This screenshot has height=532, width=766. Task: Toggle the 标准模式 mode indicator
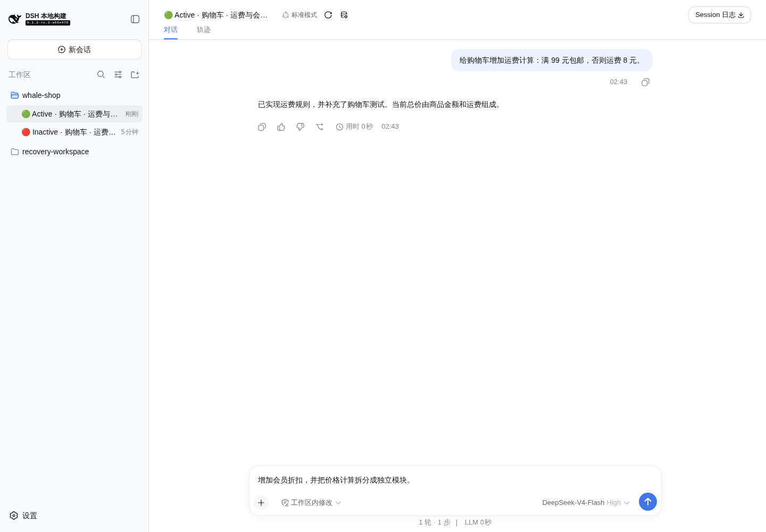click(x=299, y=15)
